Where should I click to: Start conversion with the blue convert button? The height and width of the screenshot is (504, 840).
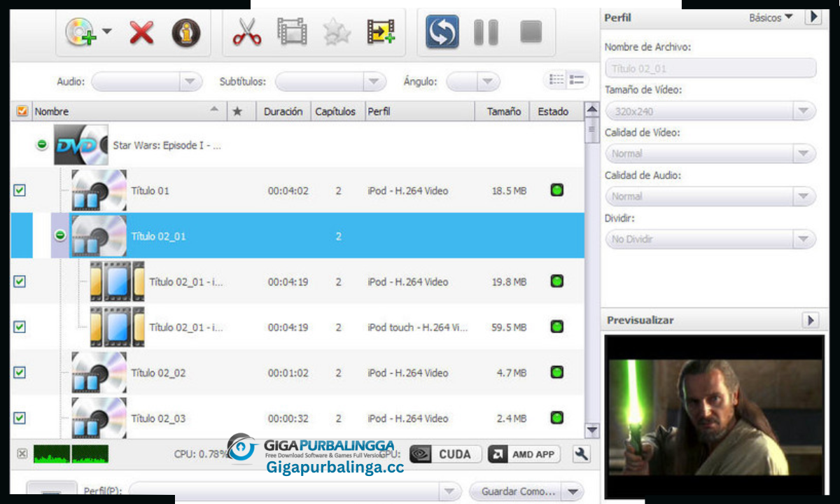(442, 32)
